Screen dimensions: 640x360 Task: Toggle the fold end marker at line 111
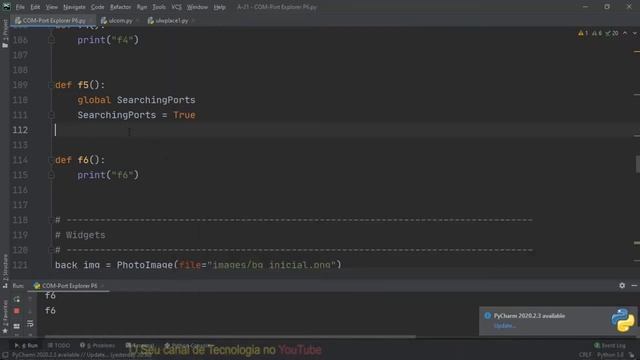(51, 115)
